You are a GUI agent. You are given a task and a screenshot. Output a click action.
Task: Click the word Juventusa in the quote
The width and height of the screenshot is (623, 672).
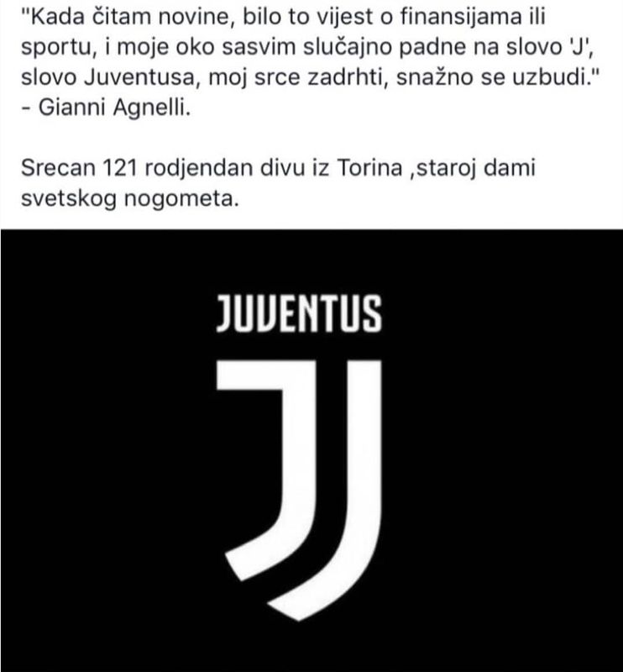pos(139,77)
